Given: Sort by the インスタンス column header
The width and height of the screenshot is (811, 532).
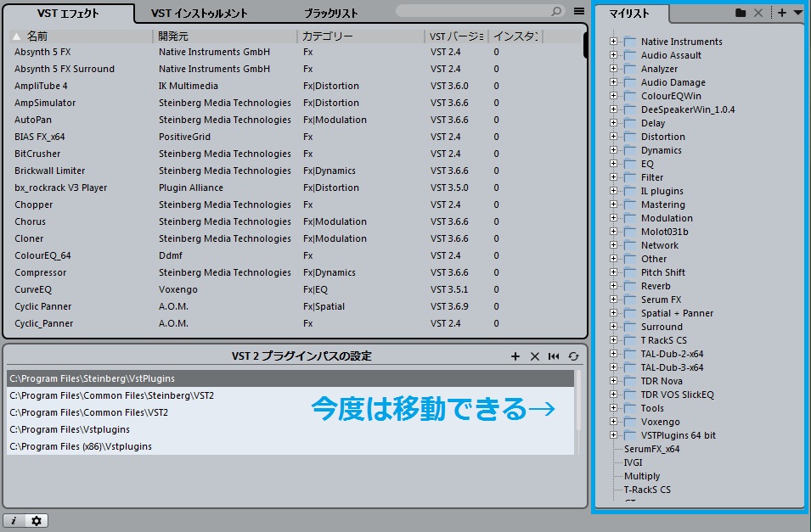Looking at the screenshot, I should tap(515, 36).
